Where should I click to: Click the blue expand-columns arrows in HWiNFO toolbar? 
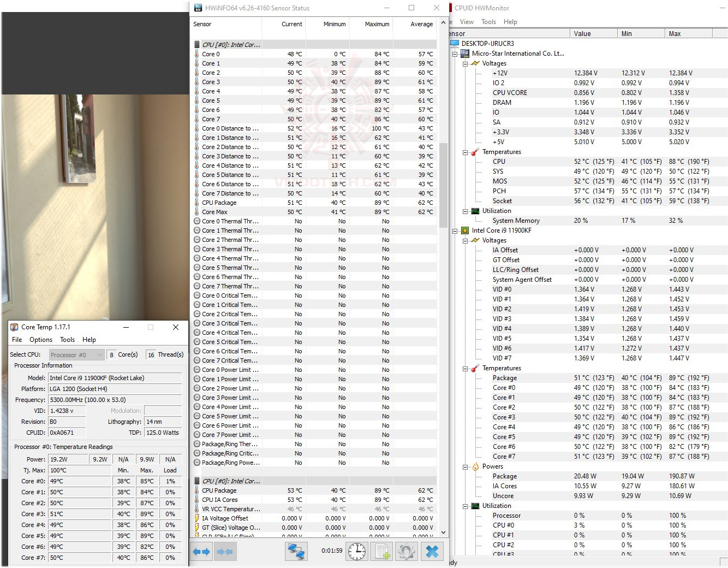201,552
